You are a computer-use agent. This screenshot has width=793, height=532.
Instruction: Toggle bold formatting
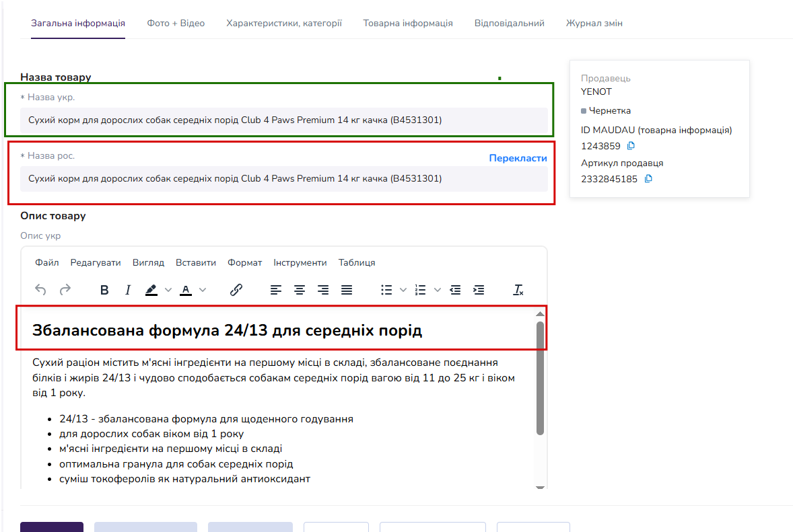[x=104, y=290]
